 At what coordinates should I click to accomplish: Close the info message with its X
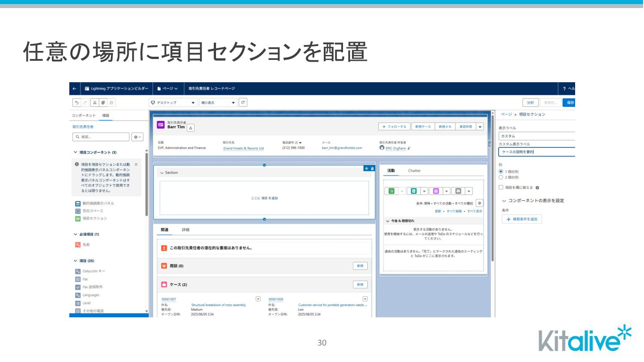pyautogui.click(x=136, y=164)
